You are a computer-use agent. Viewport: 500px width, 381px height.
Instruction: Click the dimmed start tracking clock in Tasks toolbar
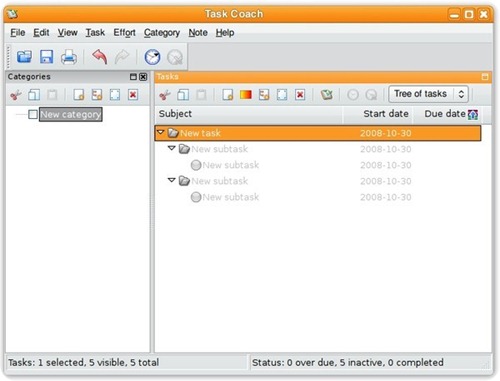353,95
